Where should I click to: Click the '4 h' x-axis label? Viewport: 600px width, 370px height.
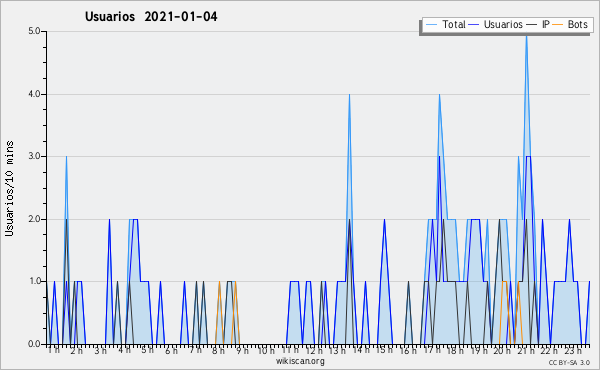click(124, 350)
